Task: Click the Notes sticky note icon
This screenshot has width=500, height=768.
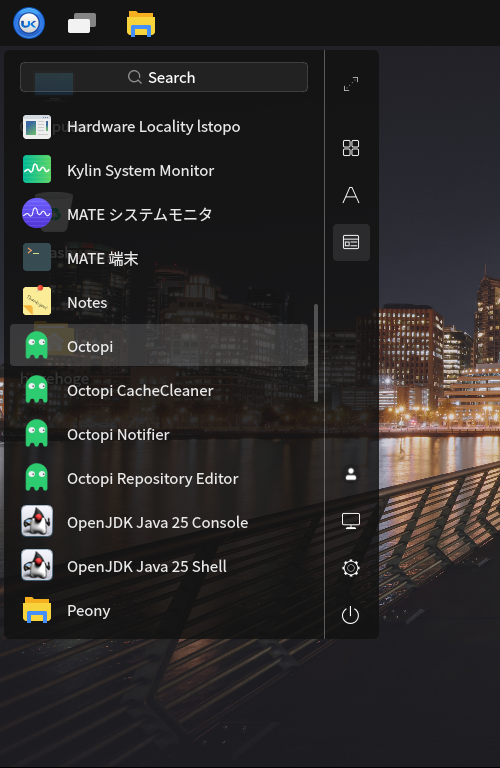Action: [37, 301]
